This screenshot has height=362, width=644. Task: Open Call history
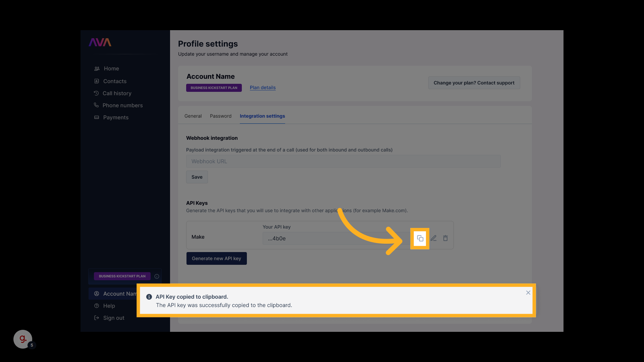pyautogui.click(x=117, y=93)
